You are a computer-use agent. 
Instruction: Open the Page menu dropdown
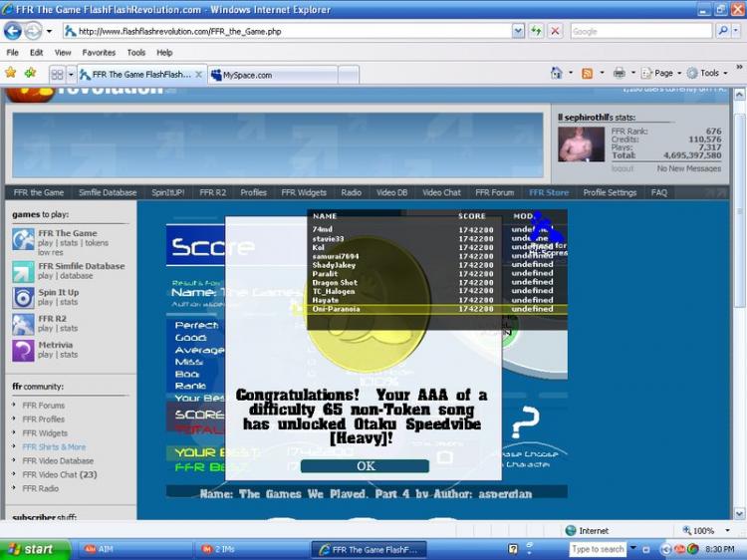[663, 73]
